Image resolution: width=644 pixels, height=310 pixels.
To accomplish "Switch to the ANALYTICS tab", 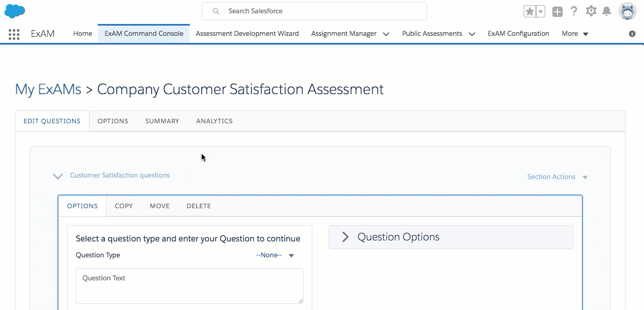I will tap(214, 121).
